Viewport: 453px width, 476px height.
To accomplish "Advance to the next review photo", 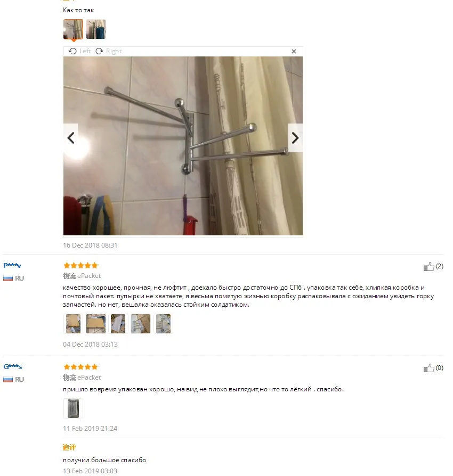I will click(x=295, y=138).
